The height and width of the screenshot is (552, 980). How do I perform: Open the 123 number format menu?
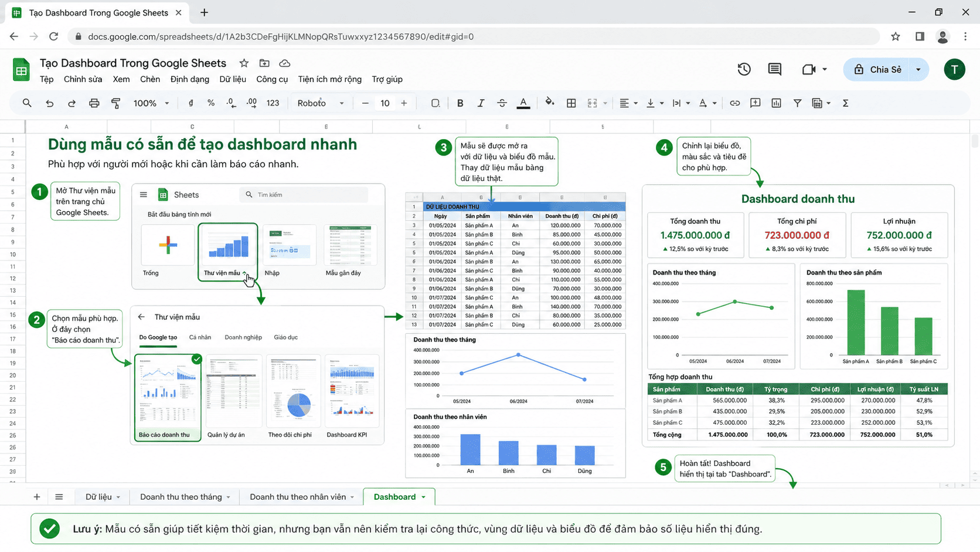click(273, 103)
